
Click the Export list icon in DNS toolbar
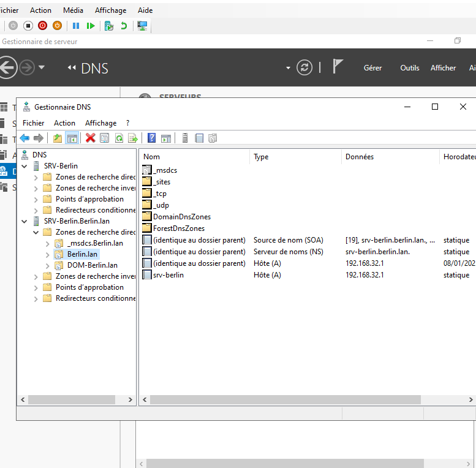(x=132, y=138)
